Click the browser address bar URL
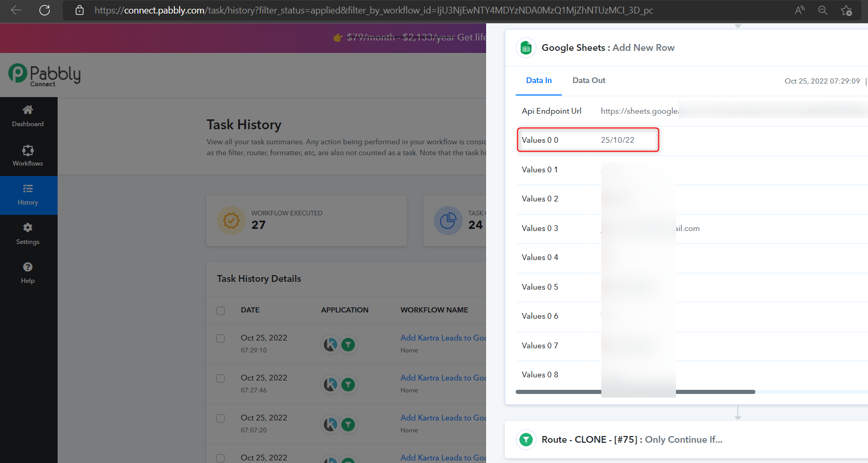The width and height of the screenshot is (868, 463). tap(374, 10)
